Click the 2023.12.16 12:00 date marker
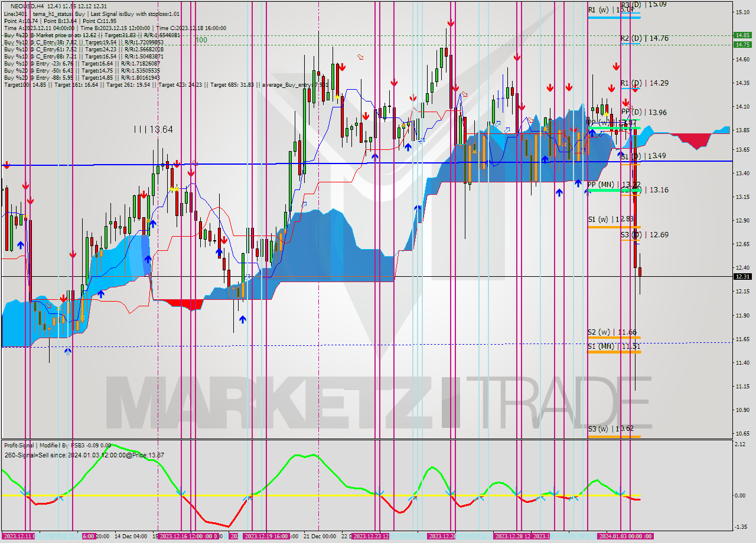 [x=188, y=536]
